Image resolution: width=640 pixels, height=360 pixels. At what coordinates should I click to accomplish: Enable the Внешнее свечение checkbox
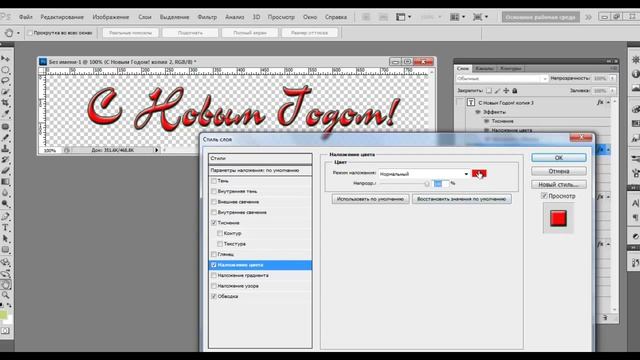click(x=214, y=202)
